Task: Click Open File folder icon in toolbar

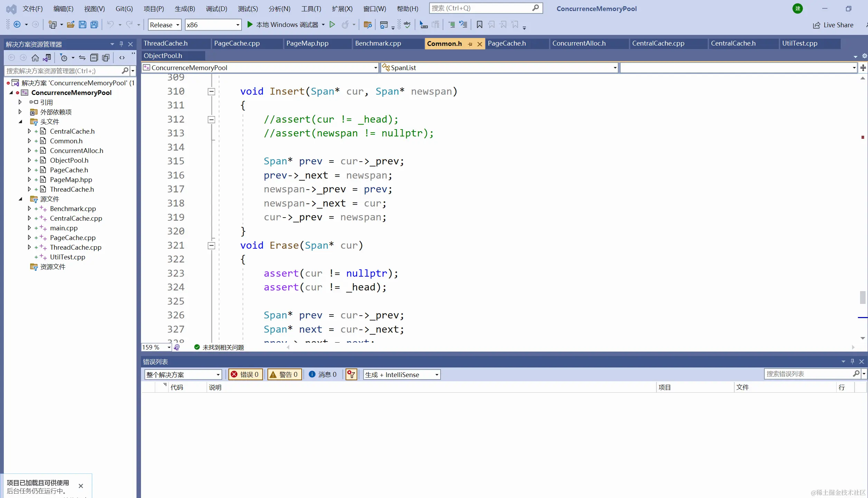Action: pos(70,25)
